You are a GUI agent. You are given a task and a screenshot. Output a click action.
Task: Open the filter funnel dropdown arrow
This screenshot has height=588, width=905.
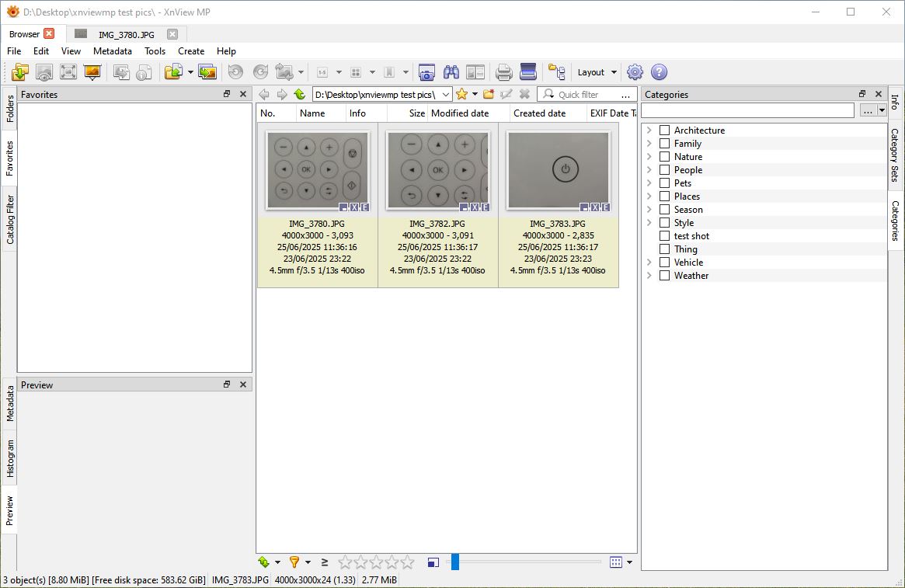coord(308,562)
